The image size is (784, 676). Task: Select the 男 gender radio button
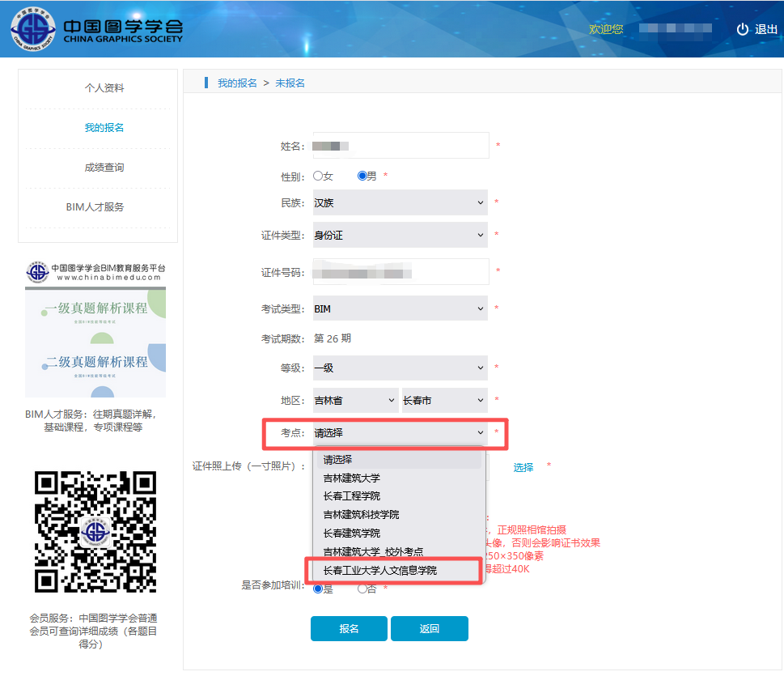coord(362,176)
